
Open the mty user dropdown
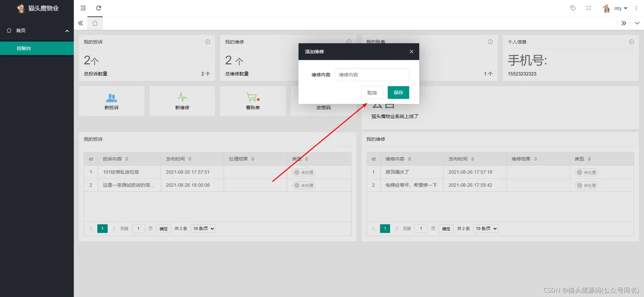point(621,8)
